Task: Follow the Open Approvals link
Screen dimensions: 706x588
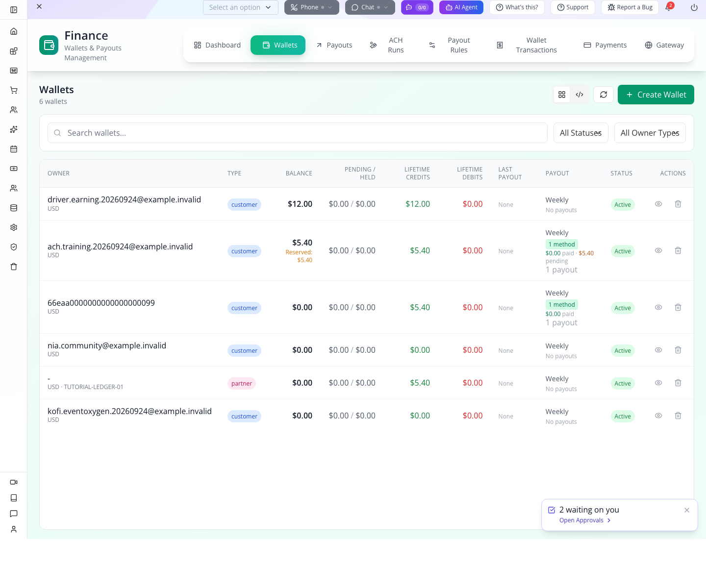Action: (585, 520)
